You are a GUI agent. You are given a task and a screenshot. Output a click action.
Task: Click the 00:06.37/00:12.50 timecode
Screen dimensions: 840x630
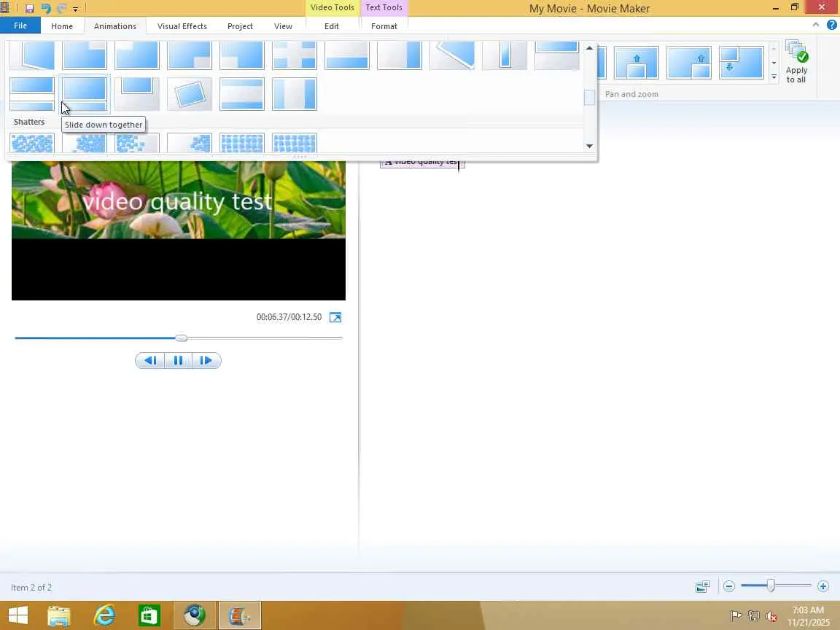[289, 317]
